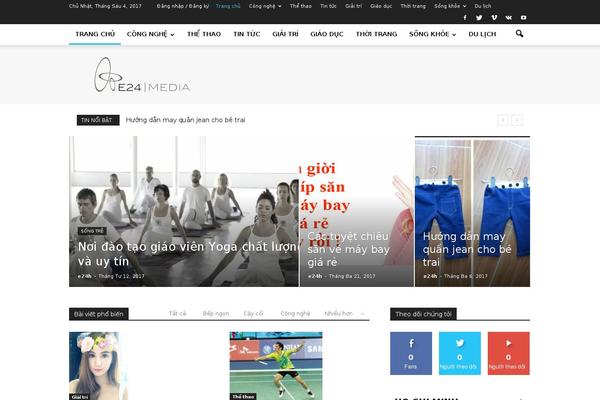Open Thể thao link in top dark bar
This screenshot has height=400, width=600.
coord(300,6)
